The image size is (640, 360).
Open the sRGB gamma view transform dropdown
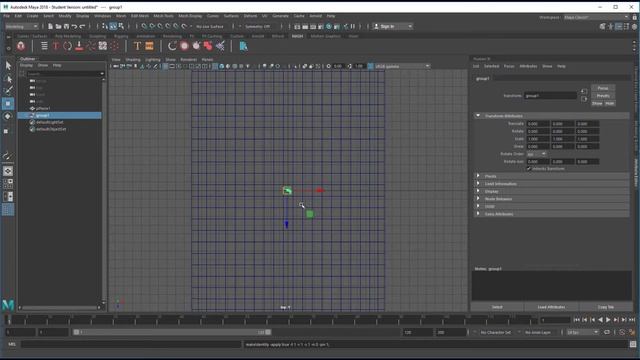(402, 66)
